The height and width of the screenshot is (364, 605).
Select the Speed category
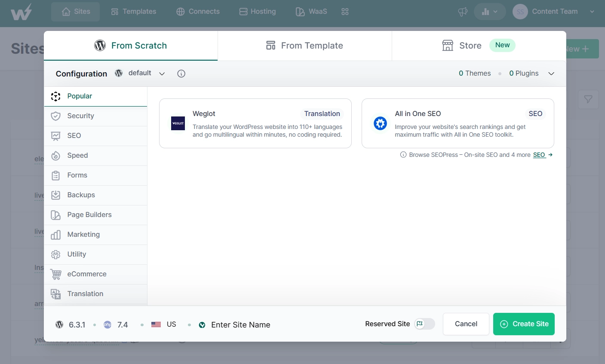pos(95,156)
